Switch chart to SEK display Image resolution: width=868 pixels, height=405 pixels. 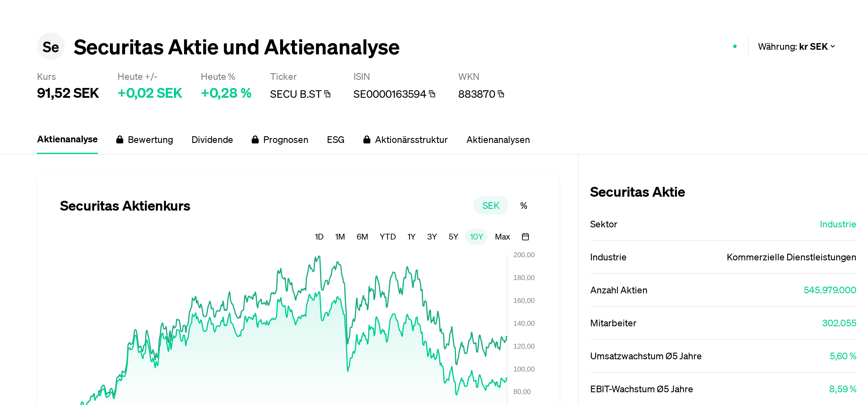[x=491, y=205]
